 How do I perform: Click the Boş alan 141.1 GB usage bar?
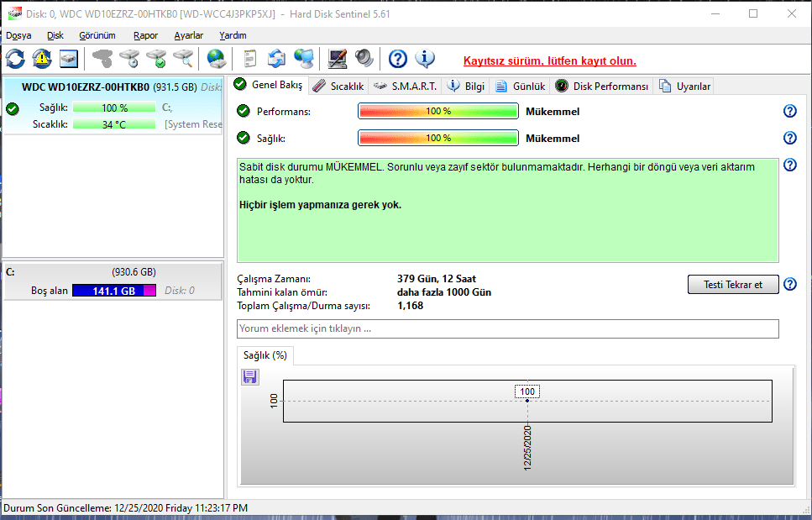click(x=114, y=291)
